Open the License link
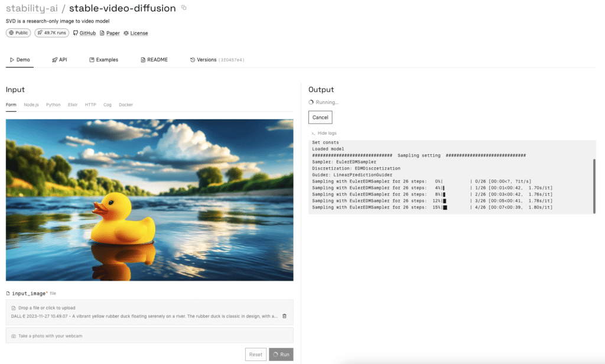This screenshot has height=364, width=605. point(139,33)
